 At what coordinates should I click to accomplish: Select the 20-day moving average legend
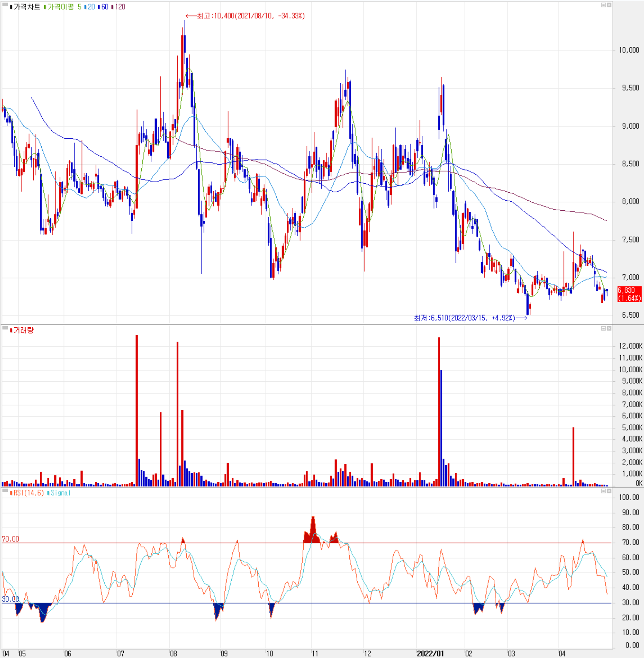coord(90,7)
